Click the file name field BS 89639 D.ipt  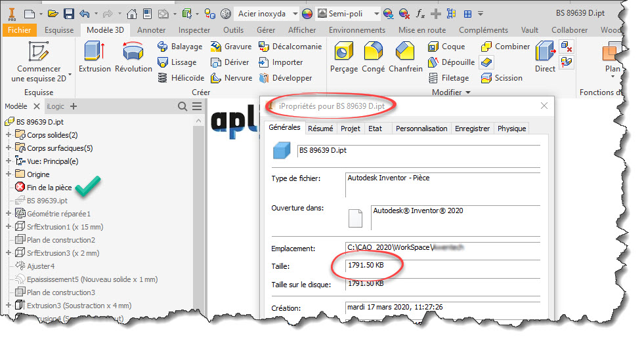(417, 151)
